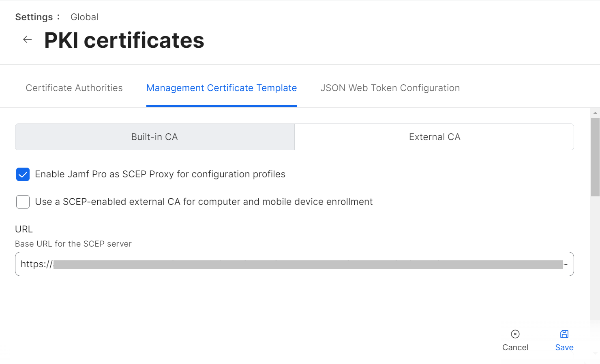Click the 'Enable Jamf Pro as SCEP Proxy' label

click(160, 174)
